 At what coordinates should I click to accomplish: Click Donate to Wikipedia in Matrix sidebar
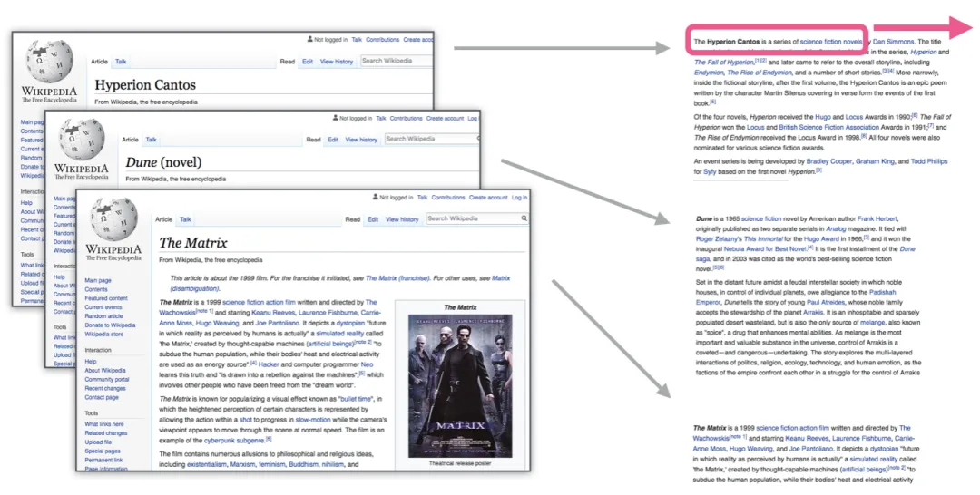pyautogui.click(x=110, y=325)
